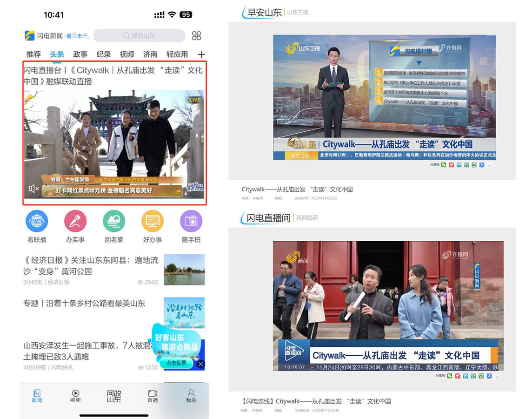The image size is (532, 419).
Task: Share 早安山东 video to Weibo
Action: pyautogui.click(x=451, y=165)
